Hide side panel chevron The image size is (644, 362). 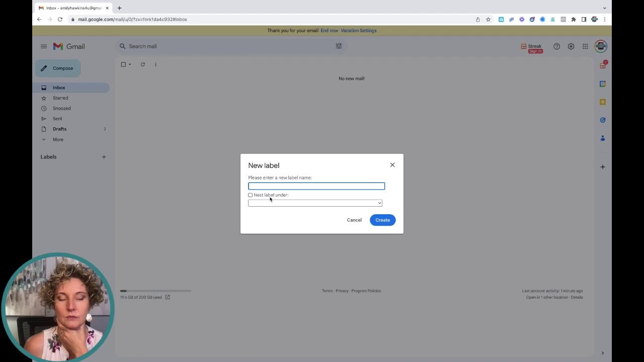click(x=603, y=353)
